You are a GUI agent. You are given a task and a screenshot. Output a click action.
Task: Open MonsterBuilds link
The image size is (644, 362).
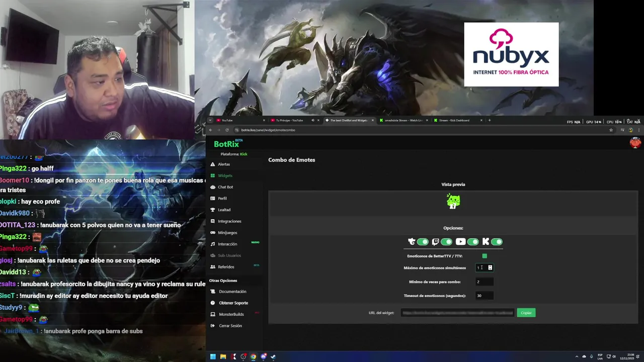231,314
